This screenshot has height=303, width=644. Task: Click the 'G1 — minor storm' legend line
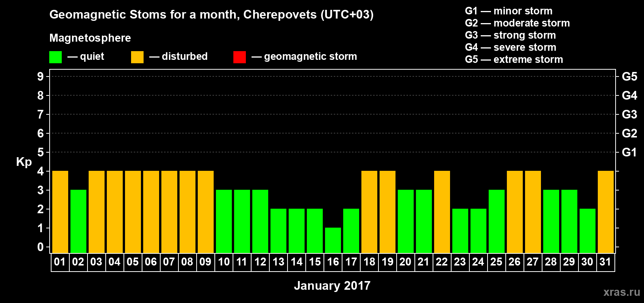click(x=508, y=11)
